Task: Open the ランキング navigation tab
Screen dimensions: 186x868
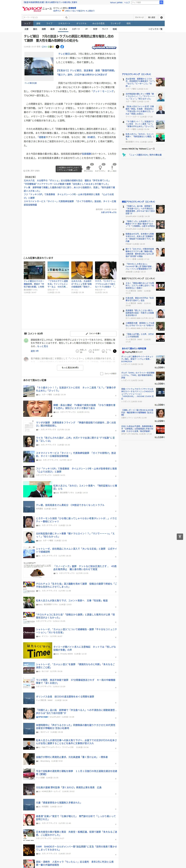Action: point(115,24)
